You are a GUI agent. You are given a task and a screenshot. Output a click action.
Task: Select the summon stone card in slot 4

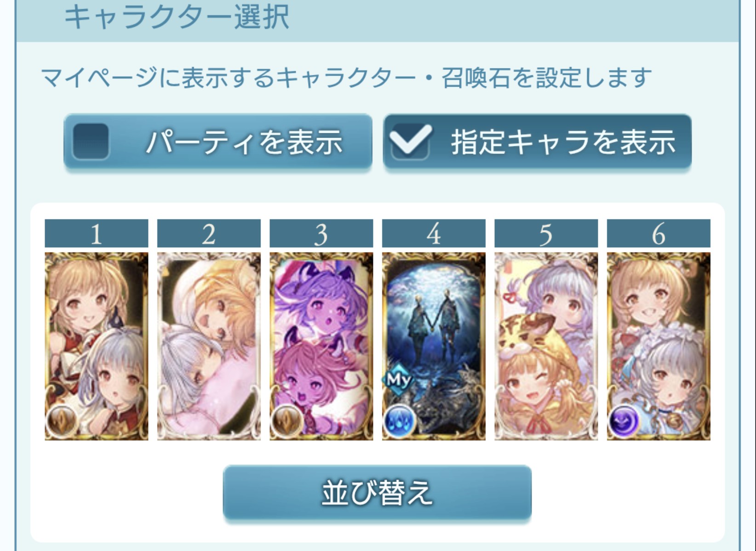(x=434, y=346)
